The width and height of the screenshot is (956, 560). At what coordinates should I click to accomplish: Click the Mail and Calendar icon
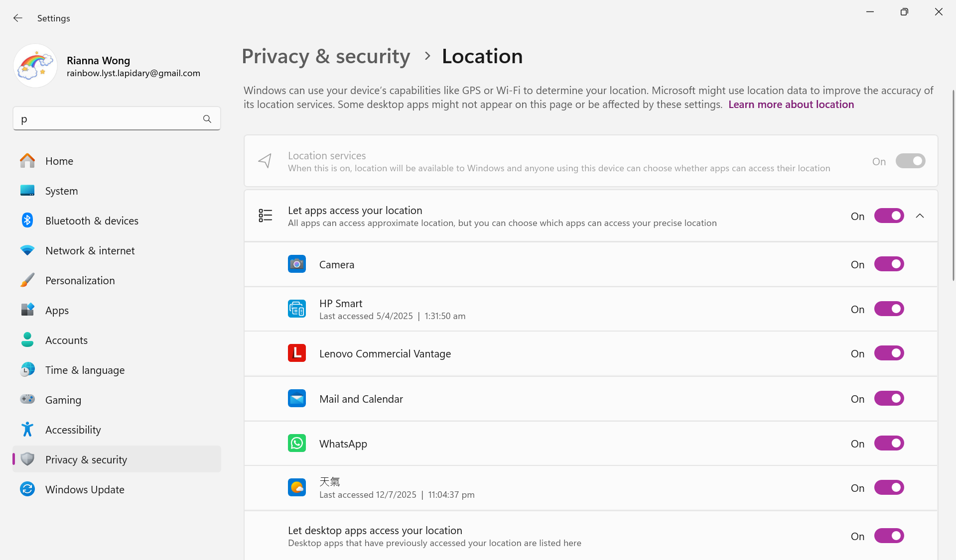(297, 399)
